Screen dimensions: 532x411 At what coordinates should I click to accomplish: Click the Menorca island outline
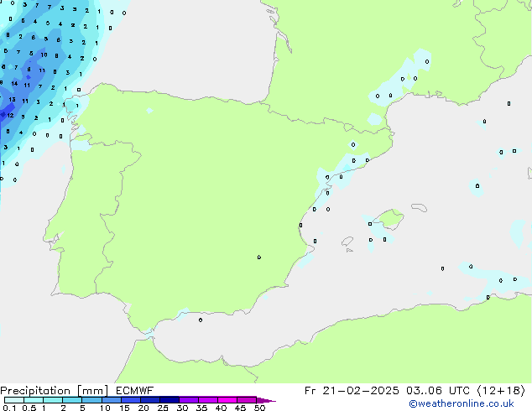coord(420,207)
